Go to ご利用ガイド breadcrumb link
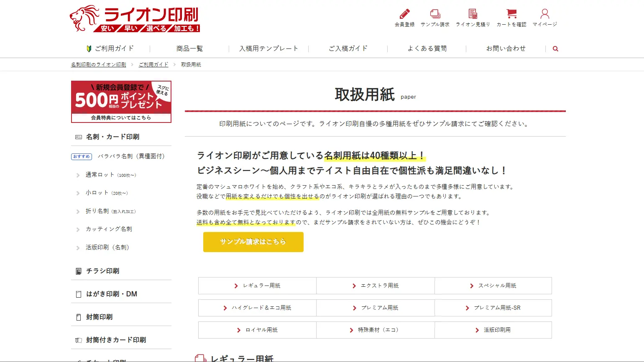644x362 pixels. [x=153, y=64]
